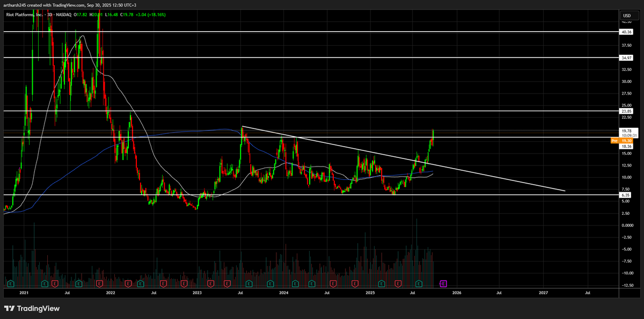The height and width of the screenshot is (319, 644).
Task: Select the 6.35 price label
Action: pyautogui.click(x=626, y=195)
